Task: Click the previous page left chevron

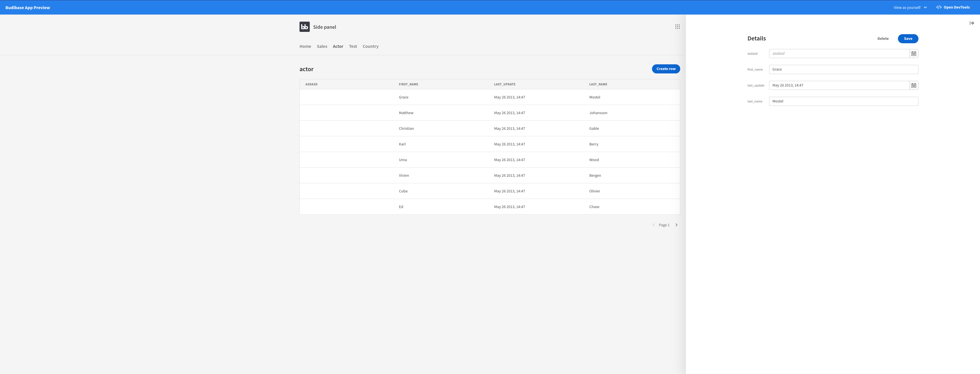Action: (x=654, y=225)
